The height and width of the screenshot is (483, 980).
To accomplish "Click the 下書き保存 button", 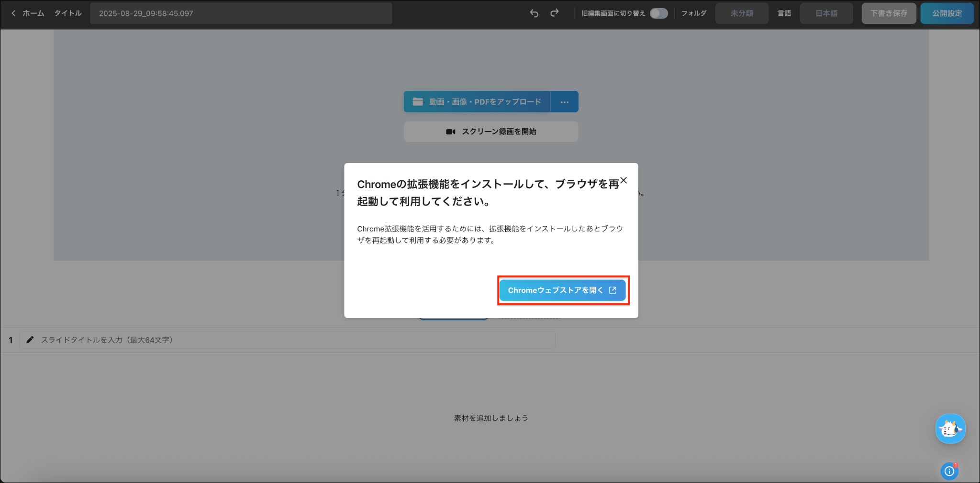I will [889, 13].
